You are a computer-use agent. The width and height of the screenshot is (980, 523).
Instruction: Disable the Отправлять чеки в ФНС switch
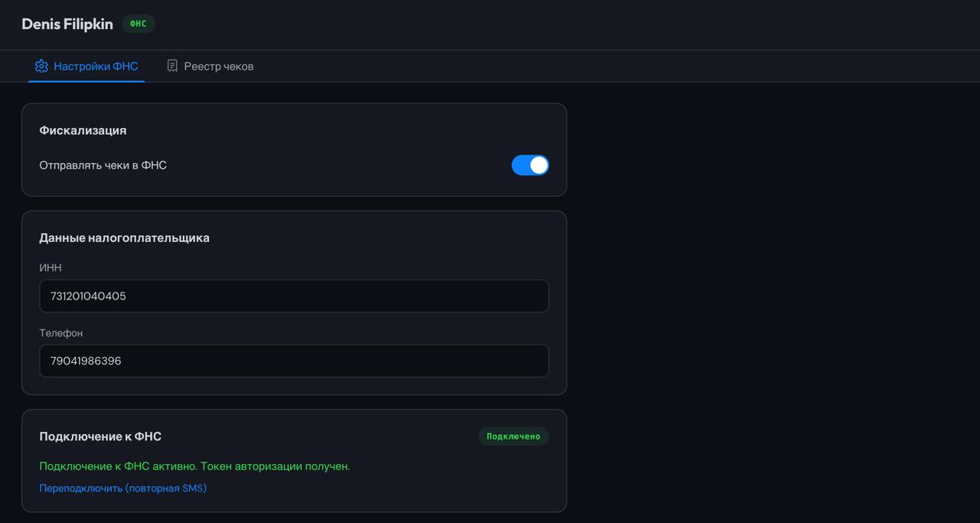[x=531, y=165]
